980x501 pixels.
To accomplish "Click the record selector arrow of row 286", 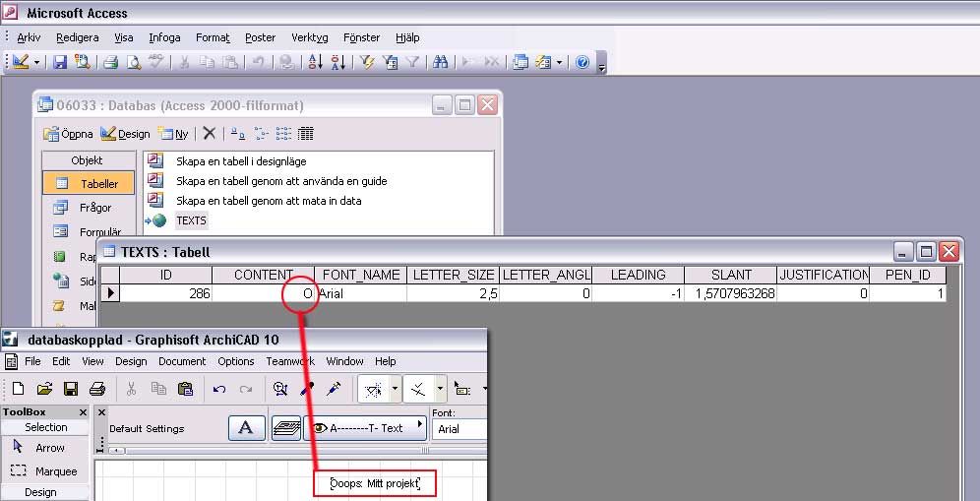I will pyautogui.click(x=110, y=292).
